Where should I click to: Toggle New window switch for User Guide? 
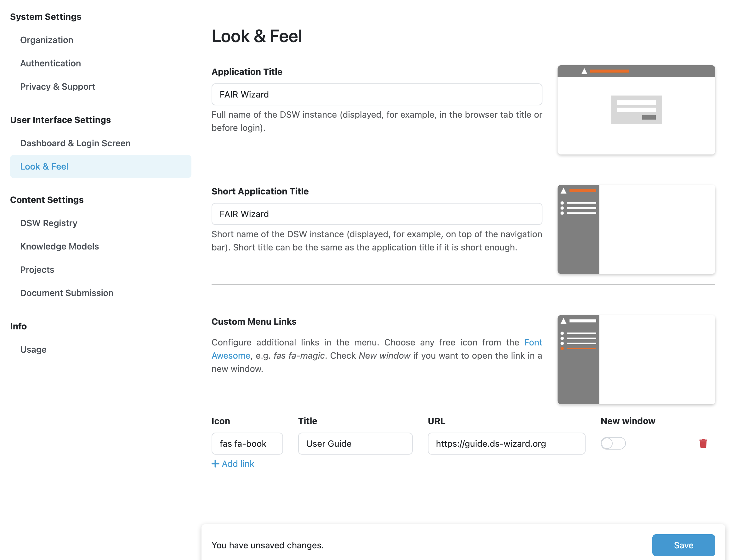click(613, 444)
